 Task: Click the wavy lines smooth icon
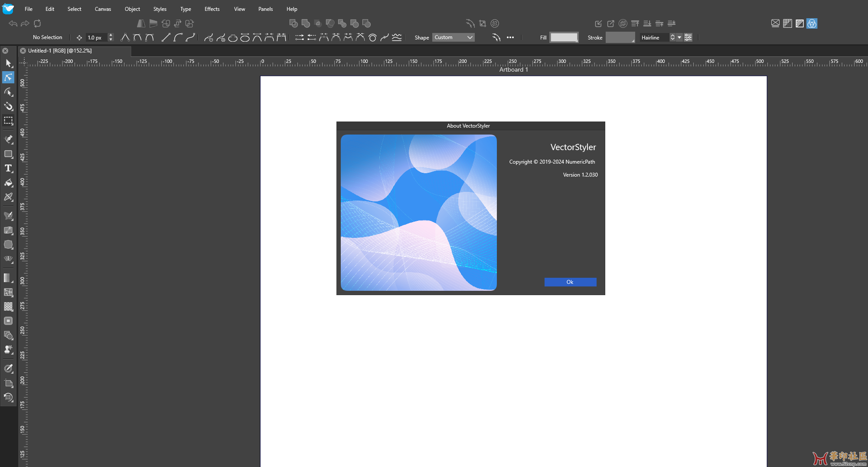pyautogui.click(x=397, y=38)
